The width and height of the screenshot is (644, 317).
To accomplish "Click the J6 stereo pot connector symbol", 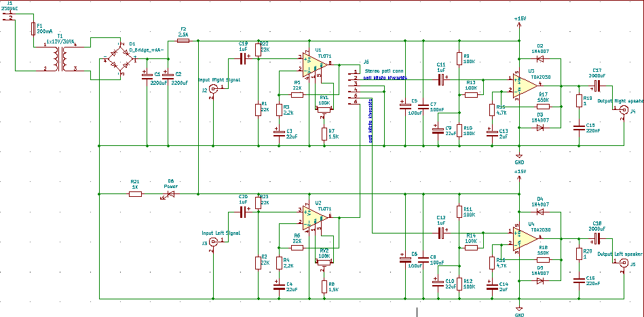I will pos(354,86).
